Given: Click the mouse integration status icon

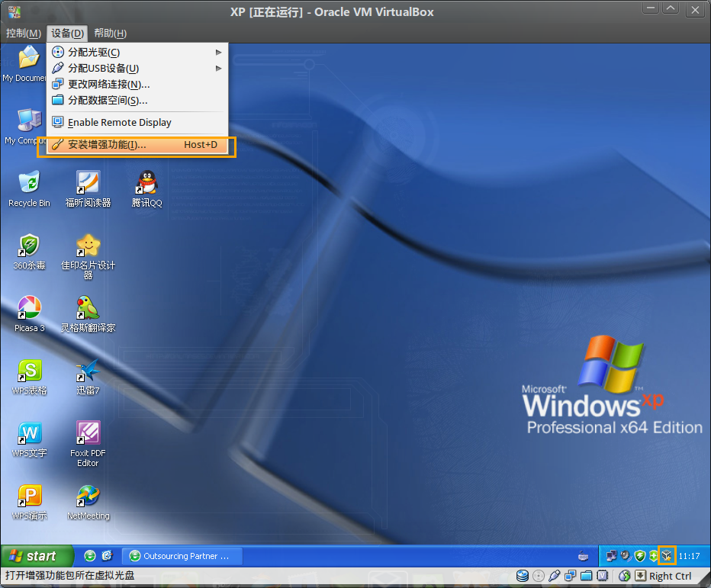Looking at the screenshot, I should tap(624, 576).
